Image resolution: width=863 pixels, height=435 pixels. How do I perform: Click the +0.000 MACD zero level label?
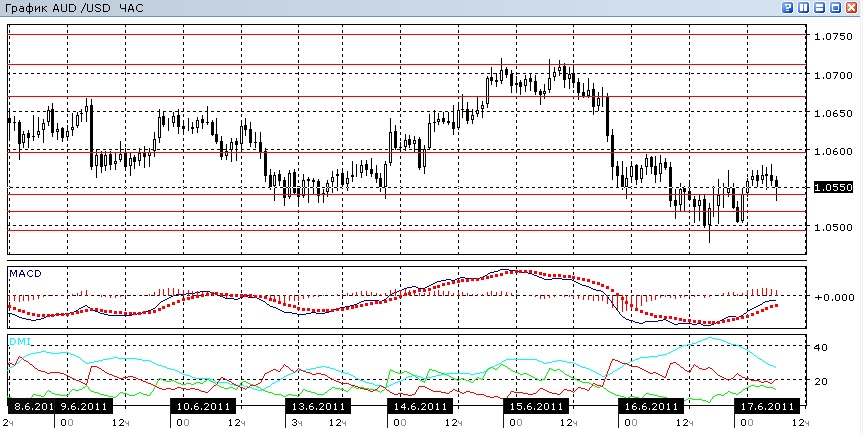click(834, 297)
